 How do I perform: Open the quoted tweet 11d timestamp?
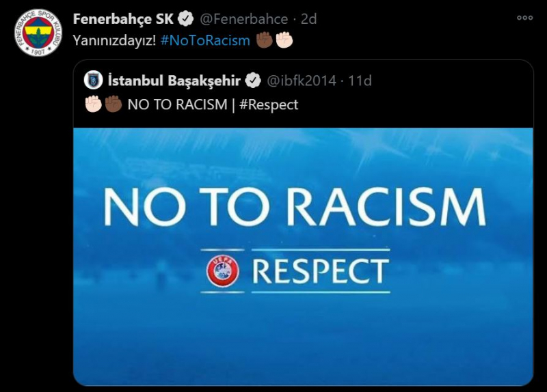pyautogui.click(x=360, y=81)
